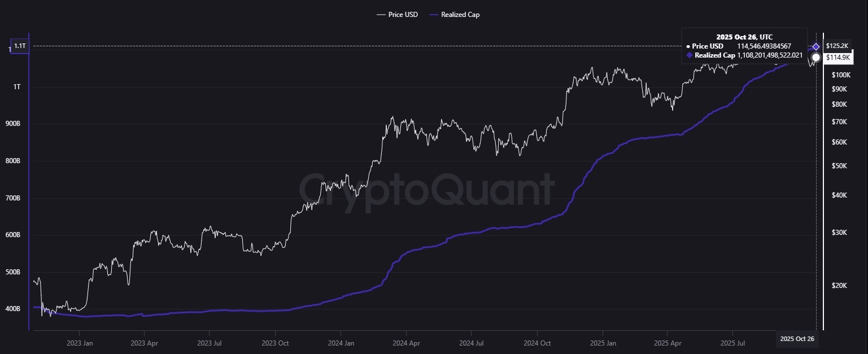Click the white circle marker on the price line
868x354 pixels.
point(816,58)
